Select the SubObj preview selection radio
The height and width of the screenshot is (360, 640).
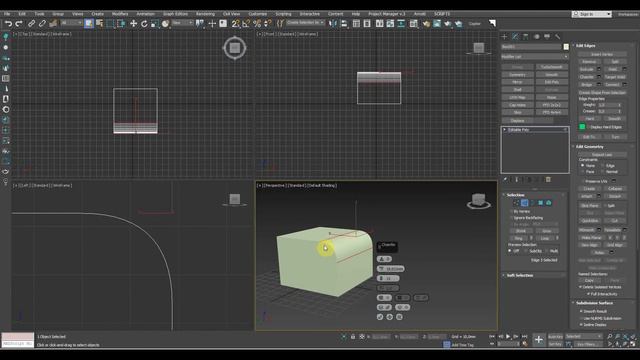[x=526, y=251]
